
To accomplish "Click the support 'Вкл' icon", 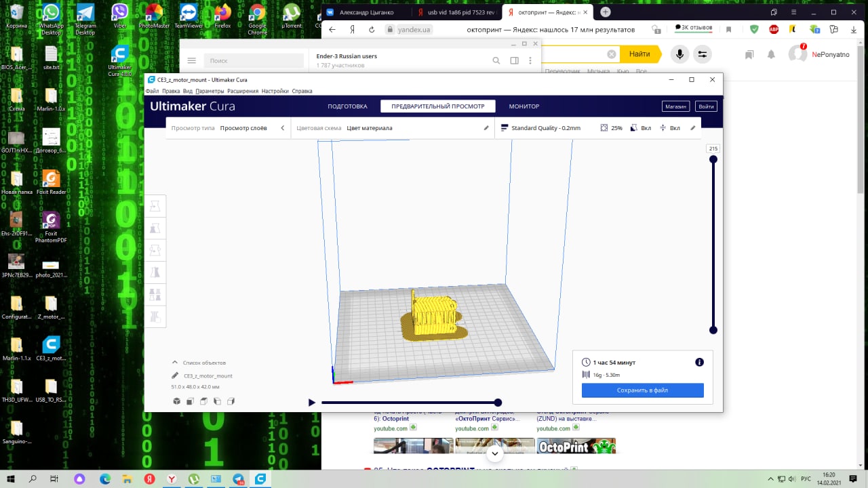I will [633, 127].
